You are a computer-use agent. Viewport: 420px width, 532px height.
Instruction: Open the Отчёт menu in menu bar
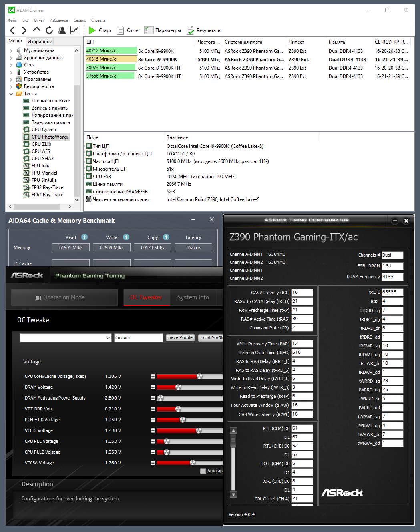coord(39,20)
